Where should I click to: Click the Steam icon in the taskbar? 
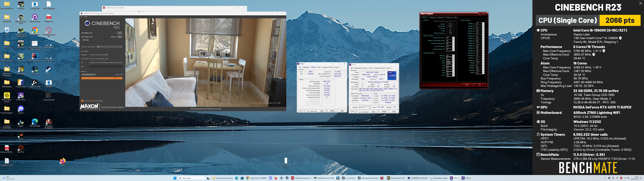coord(287,178)
